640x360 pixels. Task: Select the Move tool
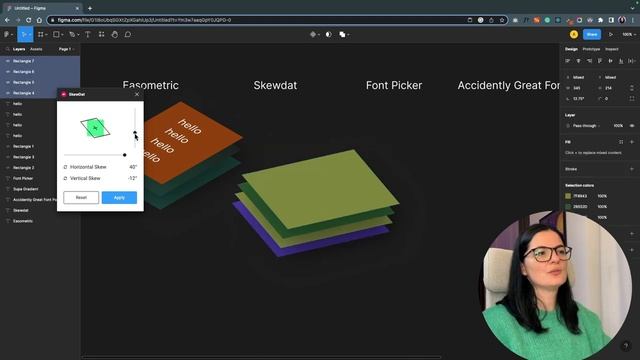[24, 35]
